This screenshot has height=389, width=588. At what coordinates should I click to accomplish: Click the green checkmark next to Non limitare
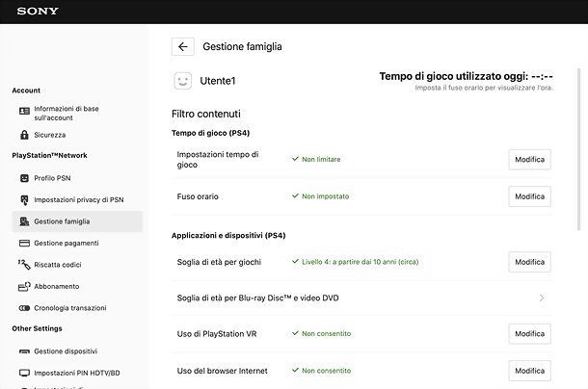296,159
